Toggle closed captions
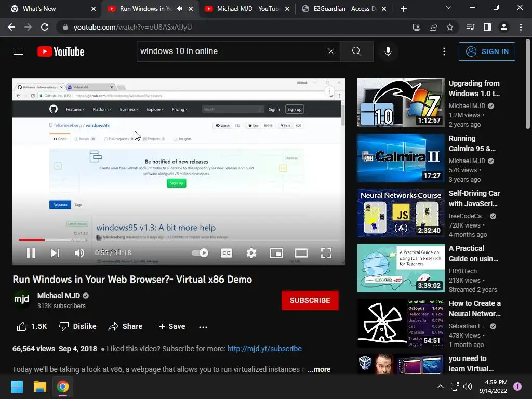Viewport: 532px width, 399px height. click(227, 253)
